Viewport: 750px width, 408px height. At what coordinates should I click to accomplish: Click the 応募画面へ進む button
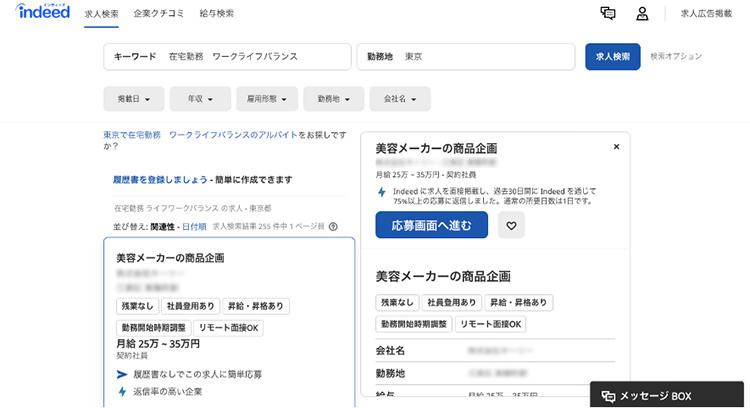pyautogui.click(x=431, y=225)
